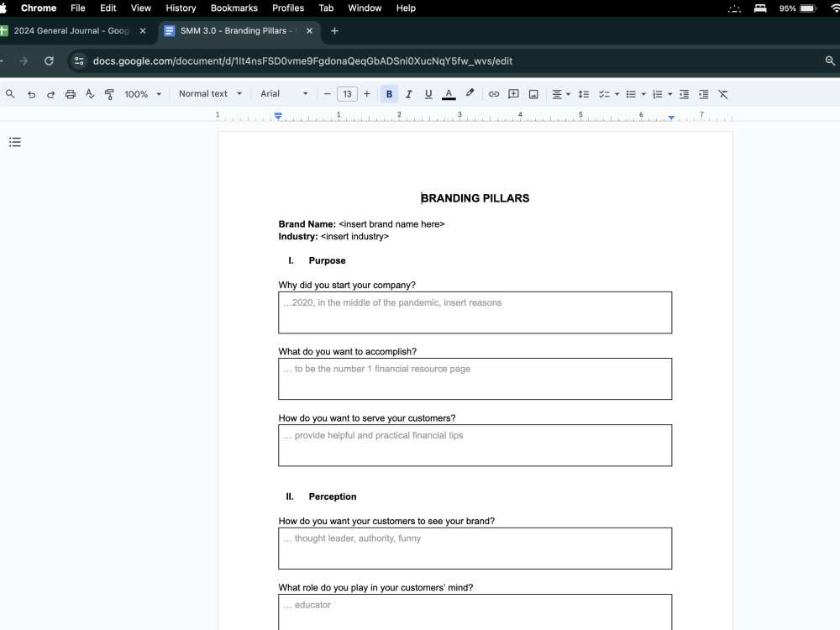Insert a bulleted list
This screenshot has width=840, height=630.
[x=631, y=94]
